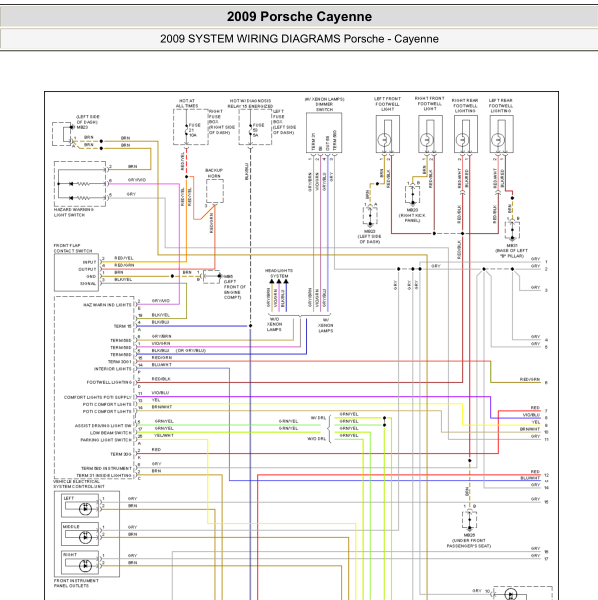Click the "TERM 58D INSTRUMENT" pin label
Image resolution: width=598 pixels, height=600 pixels.
[x=106, y=468]
